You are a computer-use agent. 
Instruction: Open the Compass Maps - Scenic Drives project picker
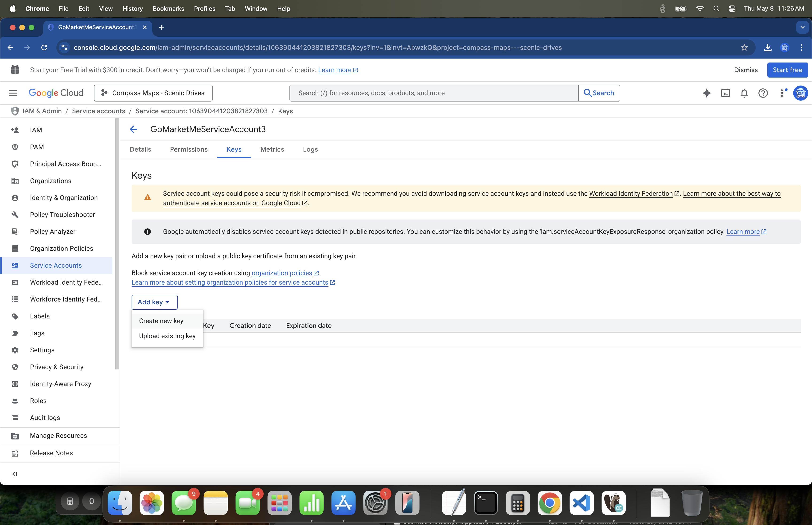point(153,93)
